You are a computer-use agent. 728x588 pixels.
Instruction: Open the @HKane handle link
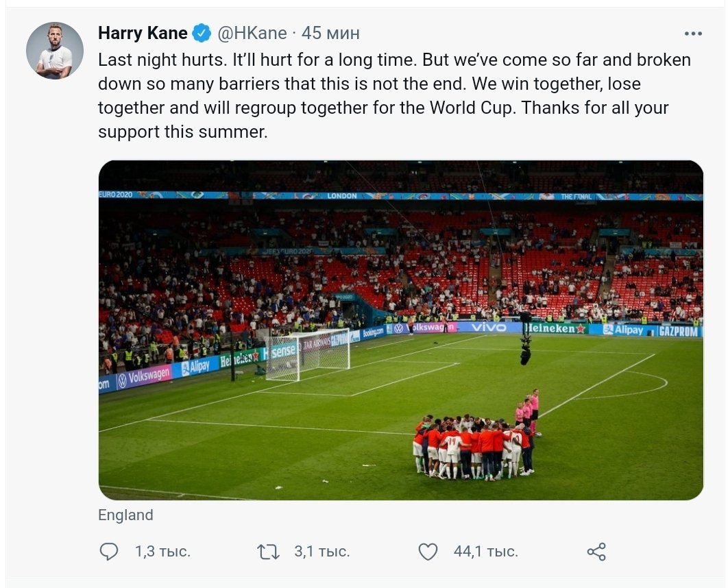point(252,33)
